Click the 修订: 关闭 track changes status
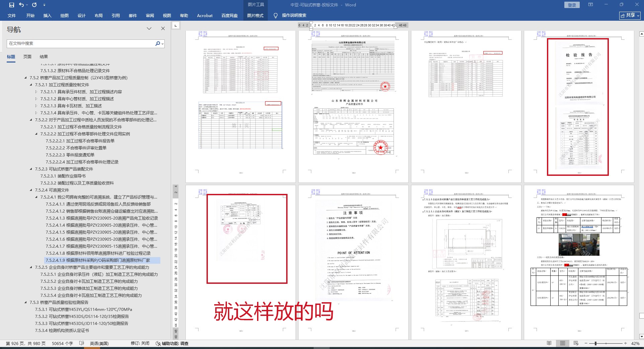 [x=140, y=343]
